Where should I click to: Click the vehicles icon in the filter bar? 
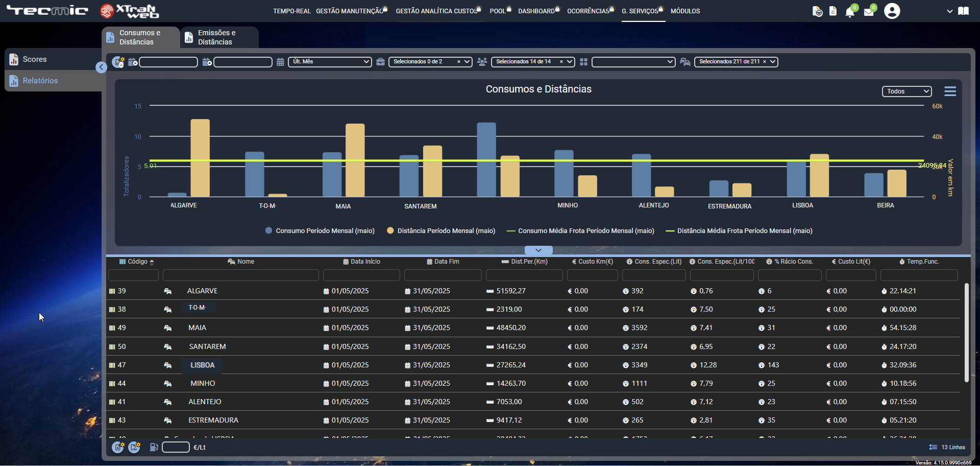685,62
